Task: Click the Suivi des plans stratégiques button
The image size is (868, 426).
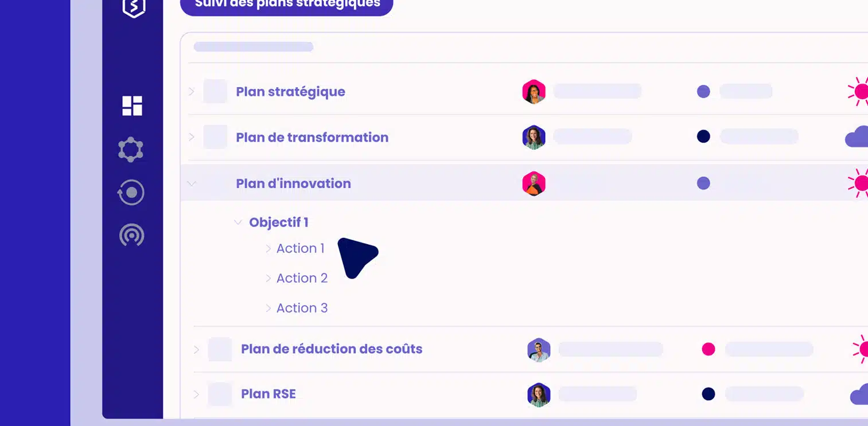Action: pyautogui.click(x=287, y=6)
